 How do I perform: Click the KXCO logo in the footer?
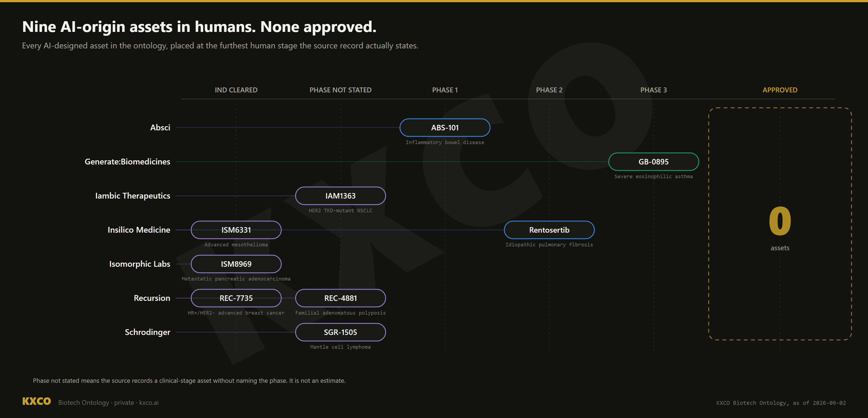[x=36, y=401]
